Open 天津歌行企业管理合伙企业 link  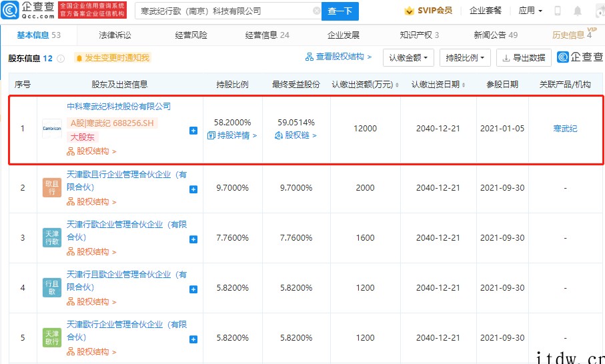(x=127, y=331)
